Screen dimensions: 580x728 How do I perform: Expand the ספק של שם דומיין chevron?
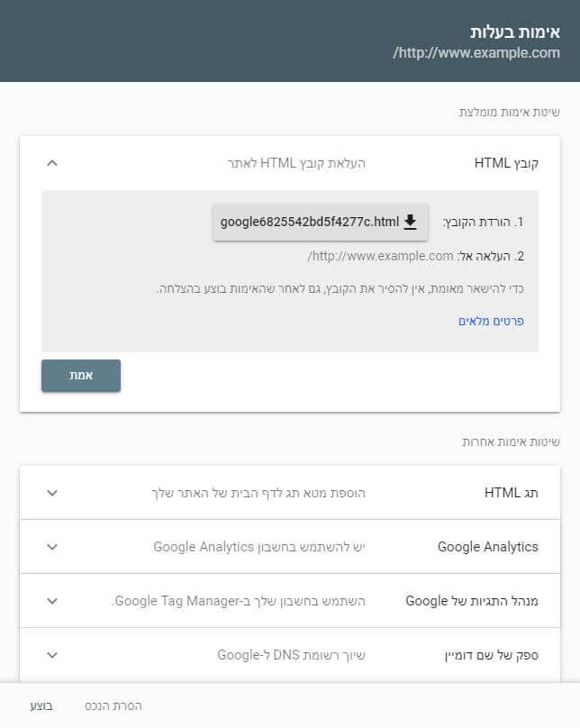click(x=52, y=655)
